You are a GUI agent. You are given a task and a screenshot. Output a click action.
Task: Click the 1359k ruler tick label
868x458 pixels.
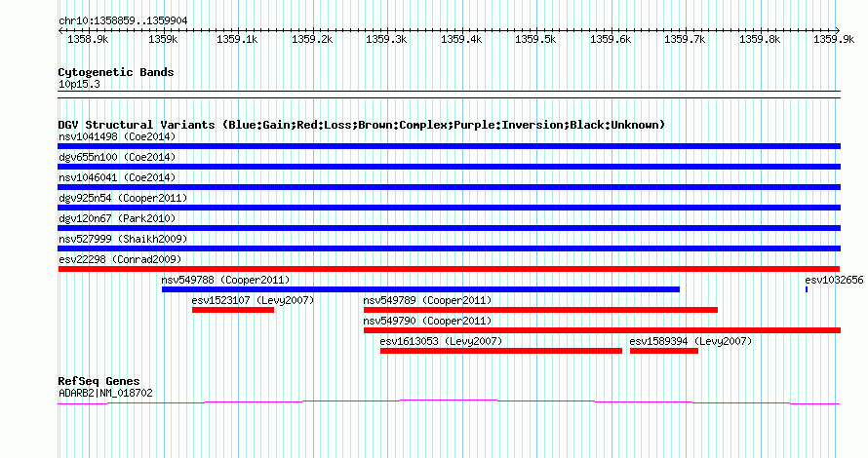click(x=163, y=39)
